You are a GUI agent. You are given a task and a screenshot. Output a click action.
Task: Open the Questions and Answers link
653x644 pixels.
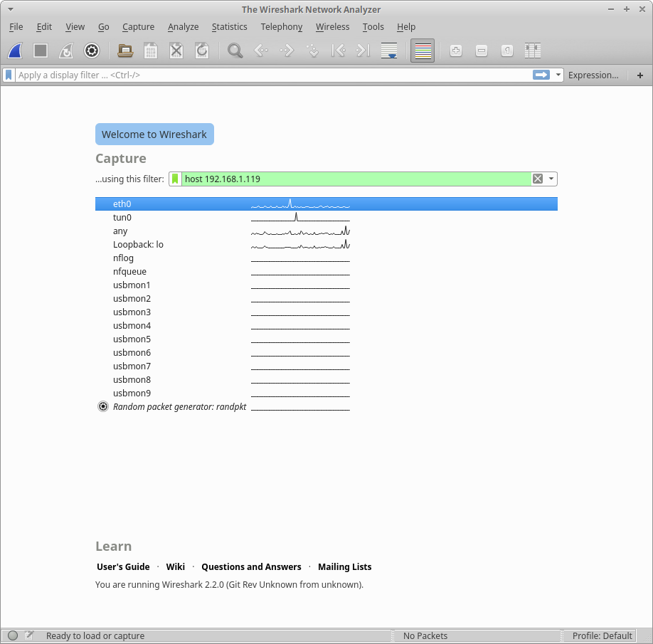(x=251, y=567)
